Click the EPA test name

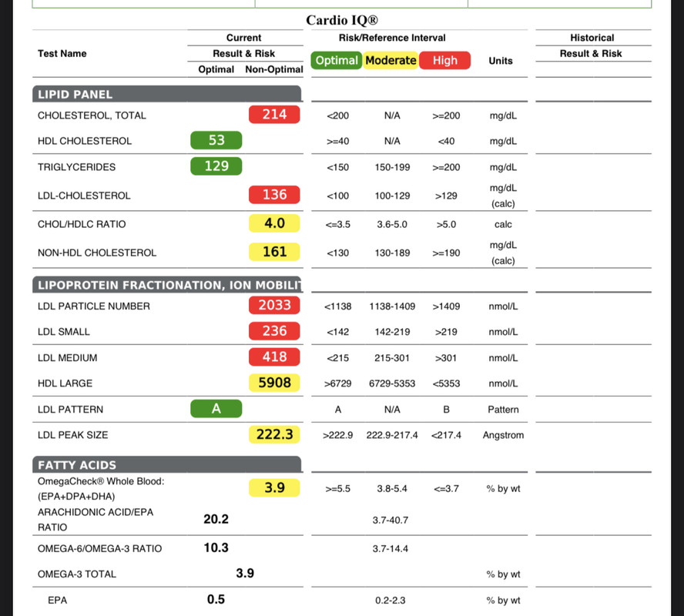pyautogui.click(x=58, y=601)
